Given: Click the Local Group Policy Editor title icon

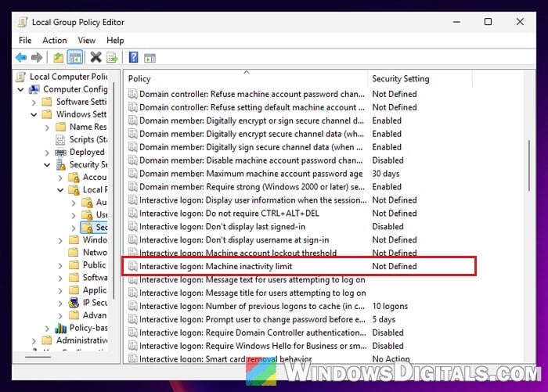Looking at the screenshot, I should 23,22.
